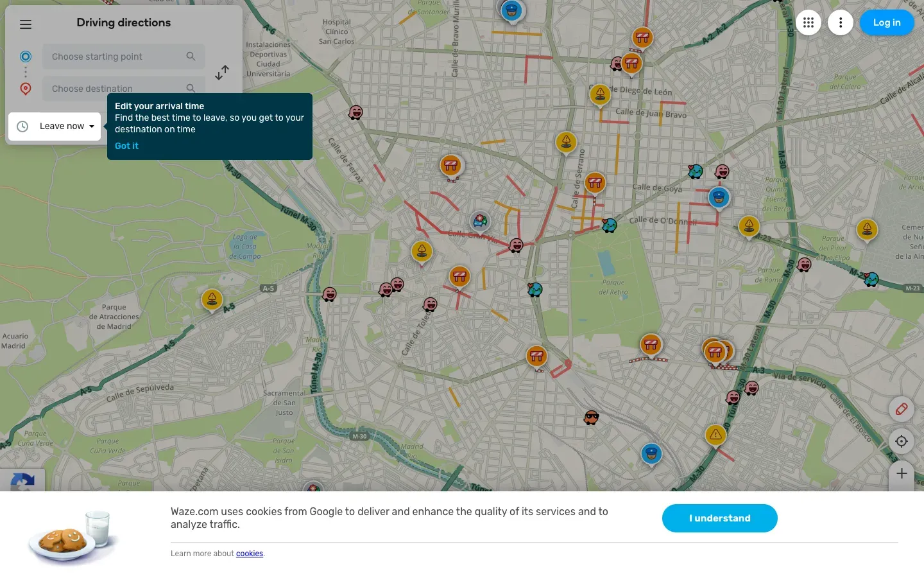Viewport: 924px width, 578px height.
Task: Click the Choose starting point field
Action: tap(116, 57)
